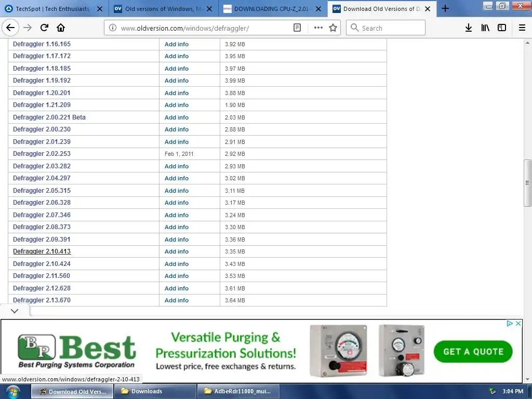Open Defraggler 1.16.165 link
The width and height of the screenshot is (532, 399).
coord(42,44)
